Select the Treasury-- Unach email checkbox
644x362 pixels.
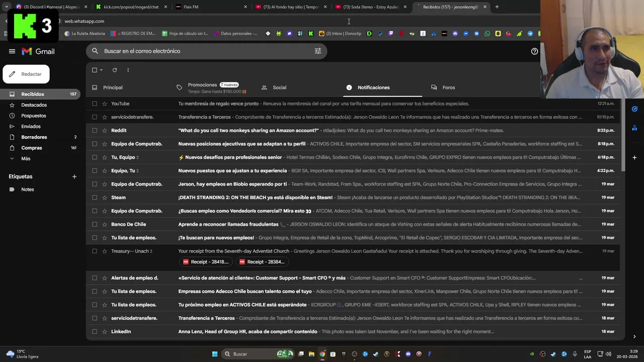click(94, 251)
